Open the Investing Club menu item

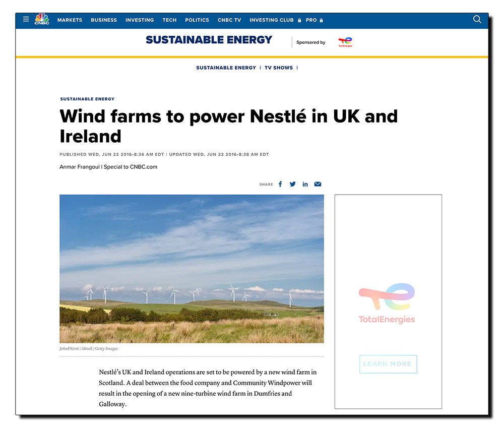pyautogui.click(x=272, y=20)
